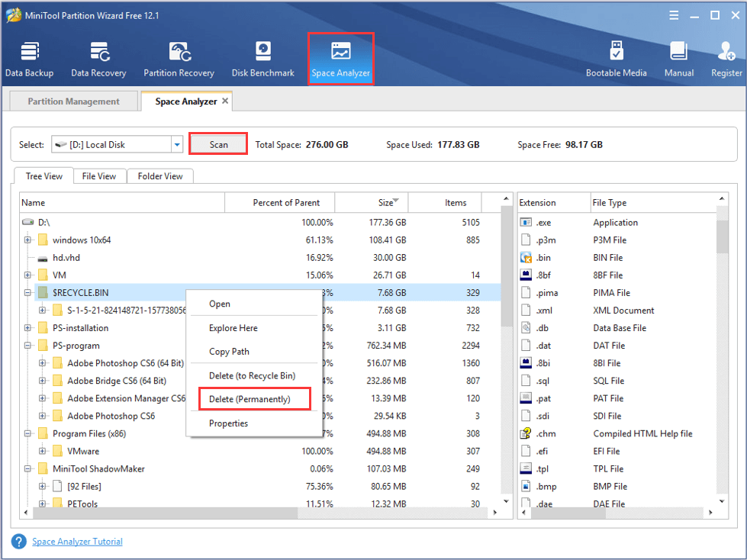The height and width of the screenshot is (560, 747).
Task: Select Adobe Photoshop CS6 (64 Bit) folder
Action: [125, 363]
